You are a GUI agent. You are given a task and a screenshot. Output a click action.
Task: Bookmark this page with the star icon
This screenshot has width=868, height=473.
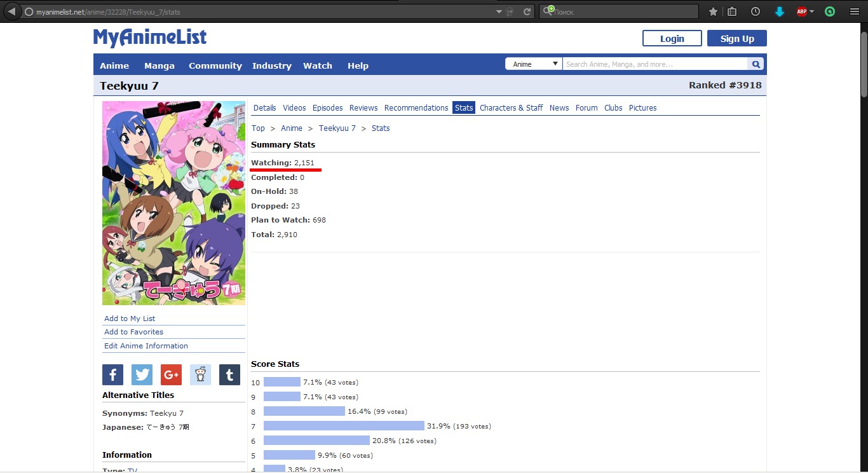pos(713,11)
